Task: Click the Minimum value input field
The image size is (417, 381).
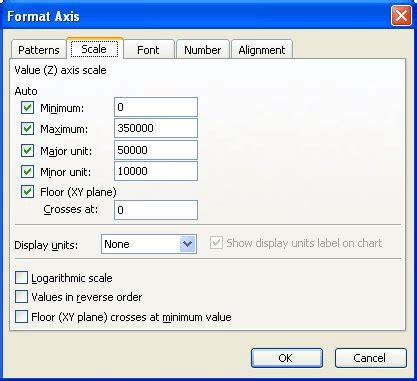Action: [x=156, y=107]
